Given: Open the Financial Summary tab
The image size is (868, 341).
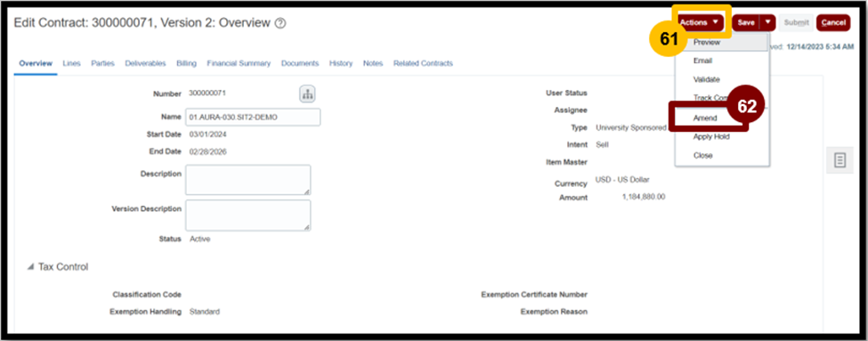Looking at the screenshot, I should pos(239,64).
